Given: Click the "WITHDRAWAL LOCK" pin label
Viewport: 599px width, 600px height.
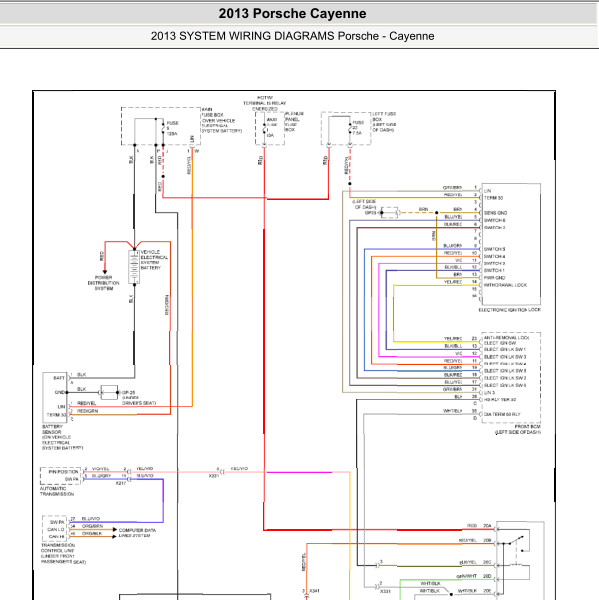Looking at the screenshot, I should tap(505, 285).
